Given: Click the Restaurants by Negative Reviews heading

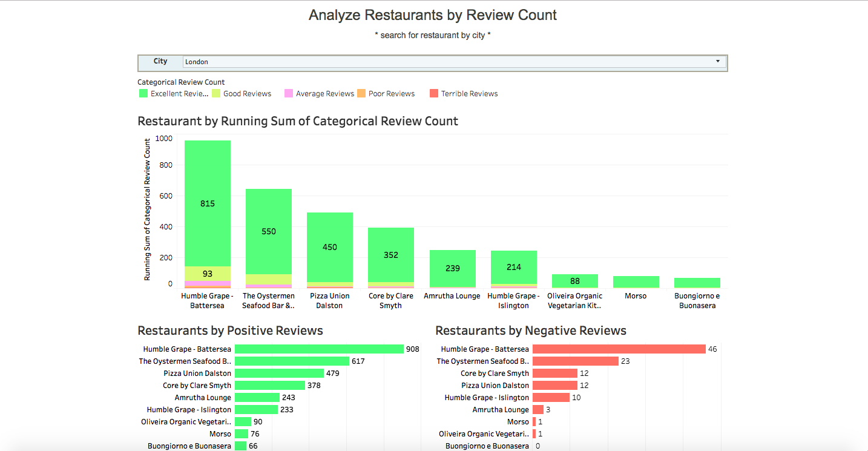Looking at the screenshot, I should 531,331.
